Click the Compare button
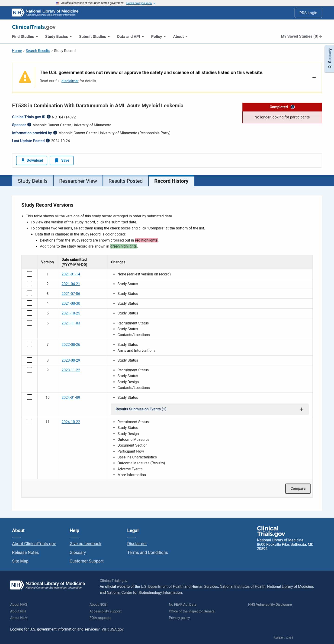The image size is (334, 644). 298,488
